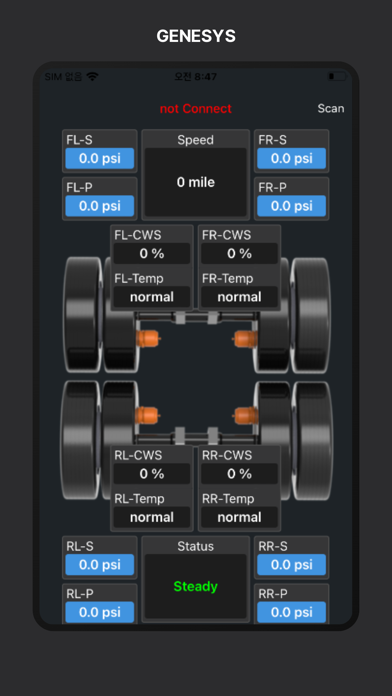The width and height of the screenshot is (392, 696).
Task: Click the FR-Temp normal reading
Action: [x=240, y=297]
